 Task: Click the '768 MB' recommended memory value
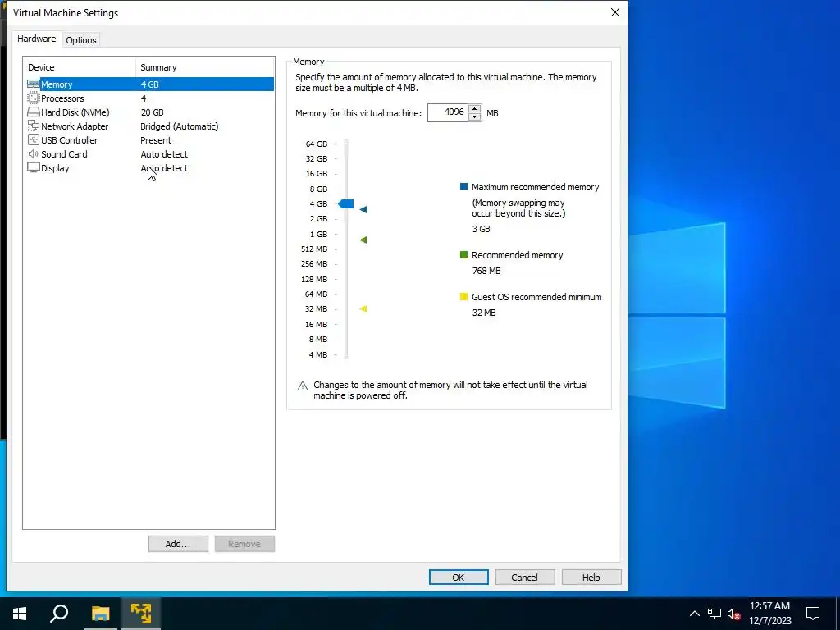486,271
